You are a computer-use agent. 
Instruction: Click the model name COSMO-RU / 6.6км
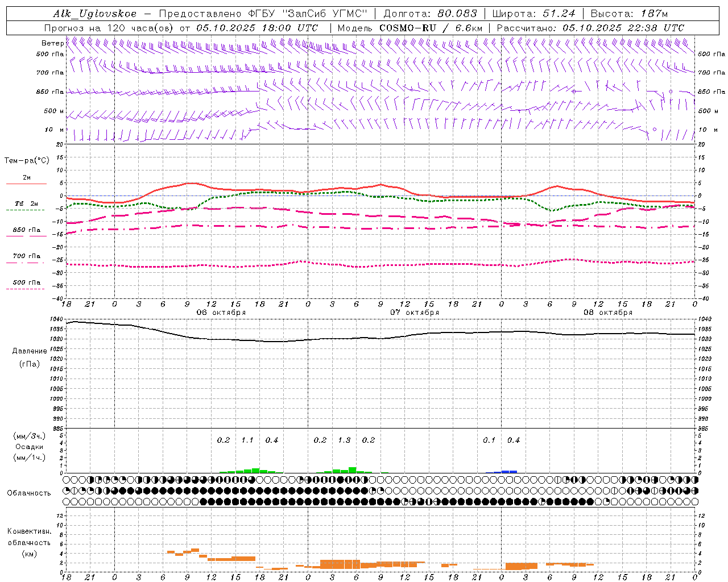click(431, 28)
